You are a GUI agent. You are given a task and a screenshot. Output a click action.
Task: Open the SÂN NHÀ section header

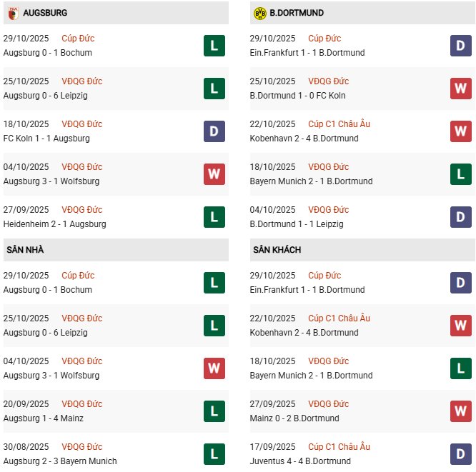pos(26,250)
